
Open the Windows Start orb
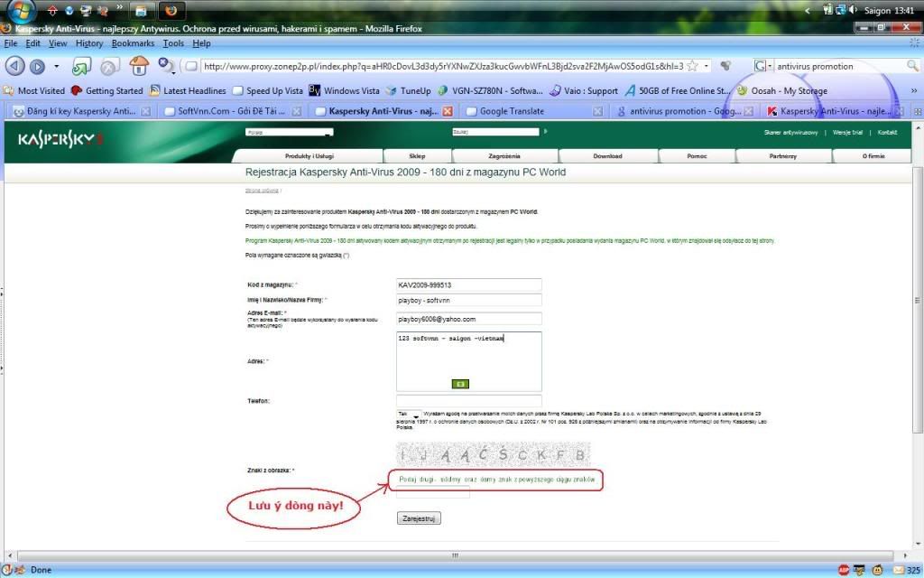point(22,11)
